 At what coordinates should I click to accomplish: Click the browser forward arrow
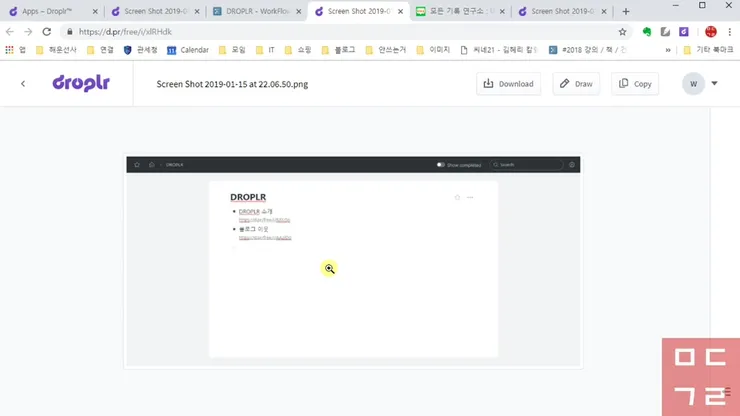click(x=28, y=32)
